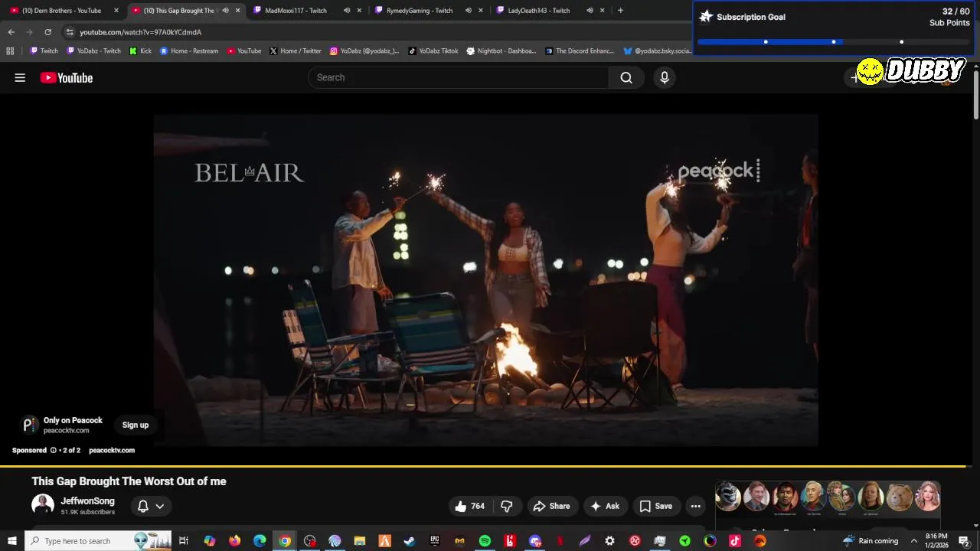Open the bookmarks apps grid icon
Viewport: 980px width, 551px height.
(x=10, y=51)
